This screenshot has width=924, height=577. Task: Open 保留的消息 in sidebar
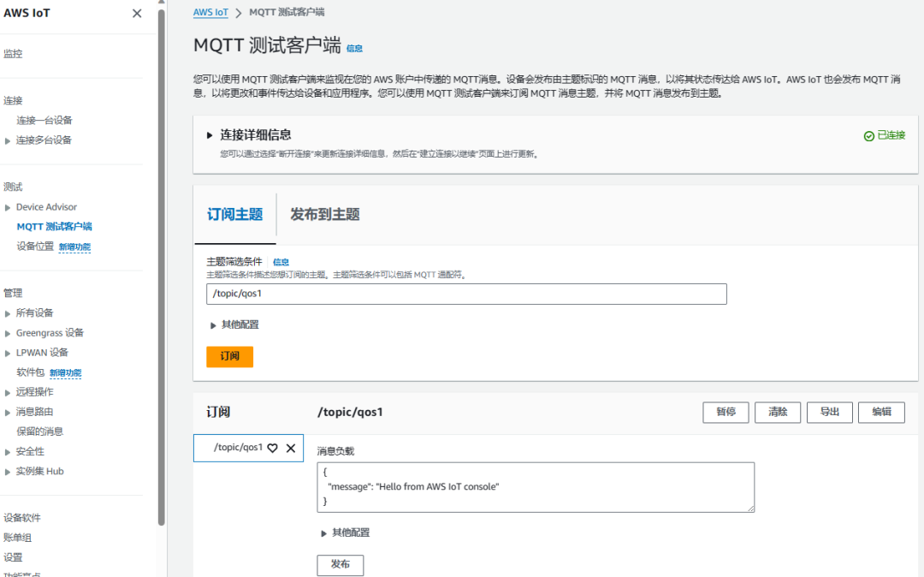tap(39, 431)
